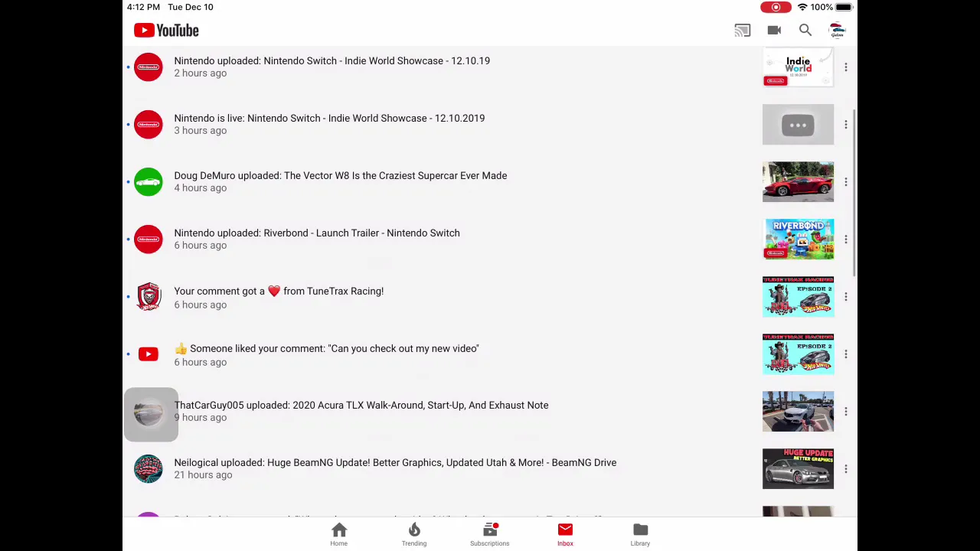Open the Subscriptions tab

489,534
